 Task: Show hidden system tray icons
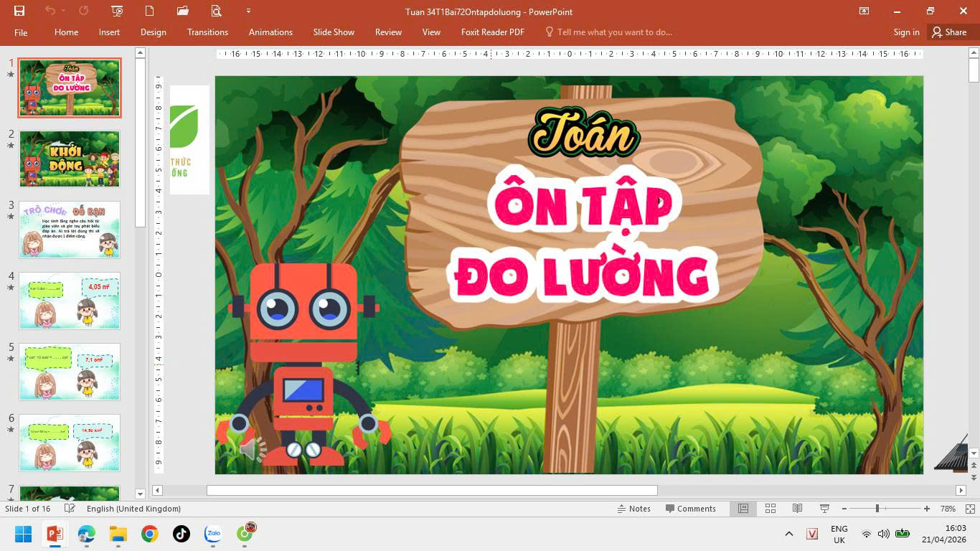[x=789, y=534]
